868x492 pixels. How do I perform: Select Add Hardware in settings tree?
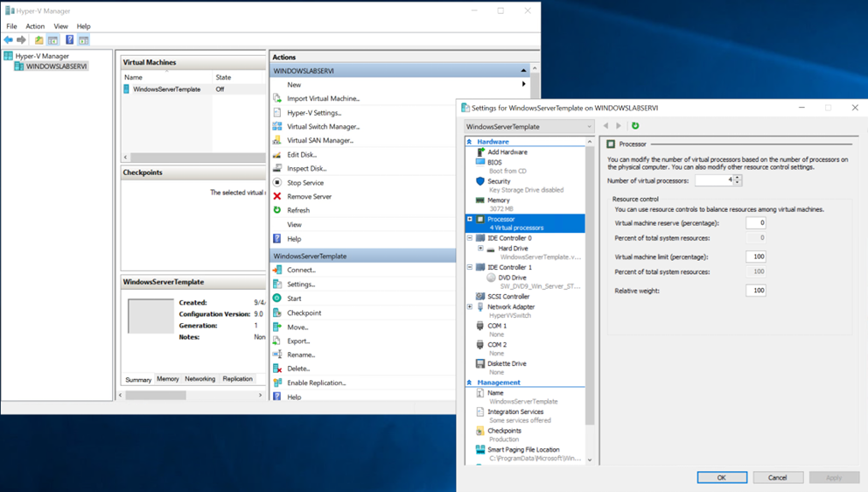[x=507, y=151]
